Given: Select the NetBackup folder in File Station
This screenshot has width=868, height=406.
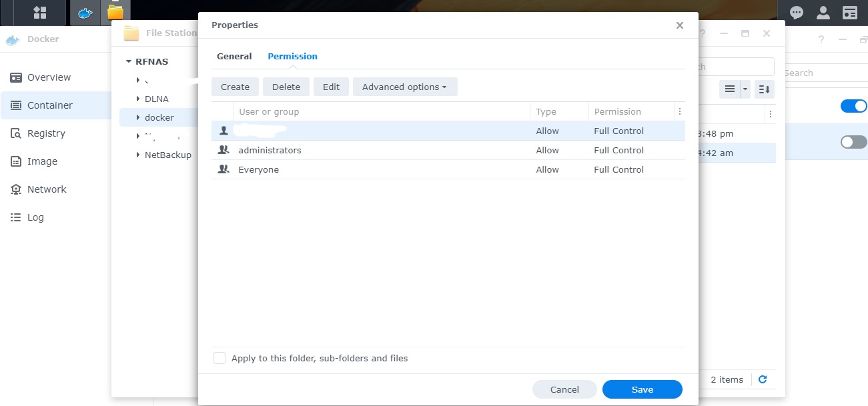Looking at the screenshot, I should [168, 155].
